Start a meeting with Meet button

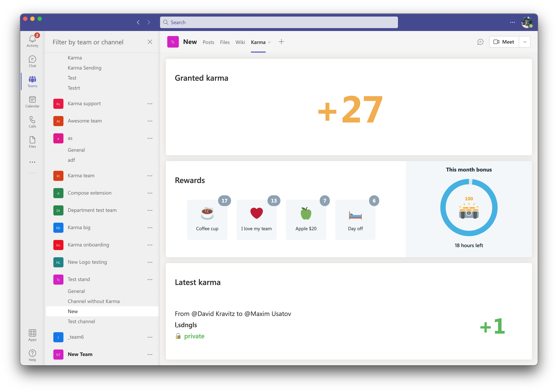pyautogui.click(x=504, y=42)
